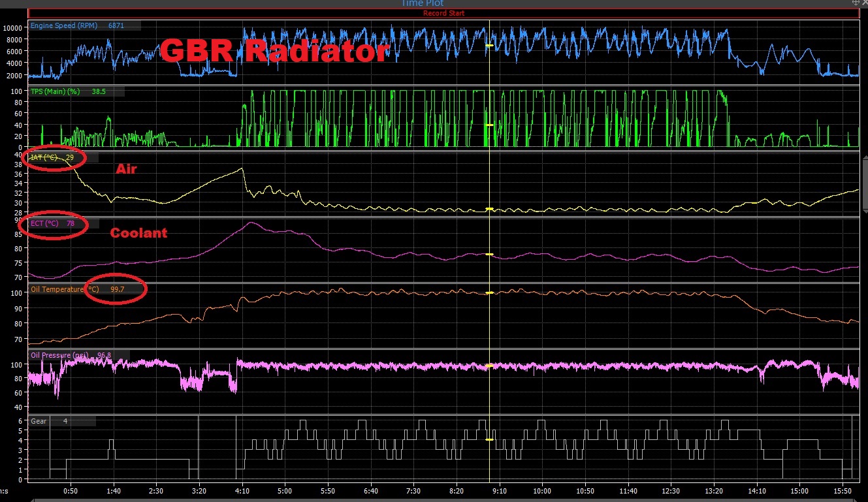
Task: Click the Engine Speed value 6871
Action: click(x=116, y=26)
